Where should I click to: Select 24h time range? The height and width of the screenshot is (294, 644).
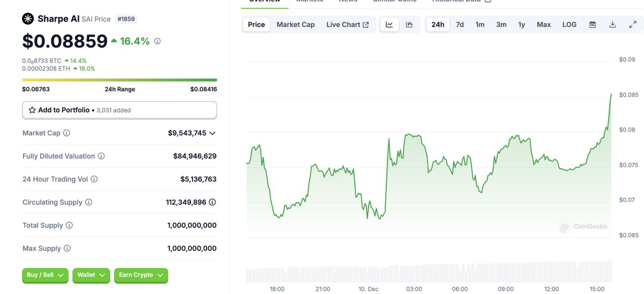click(x=438, y=25)
